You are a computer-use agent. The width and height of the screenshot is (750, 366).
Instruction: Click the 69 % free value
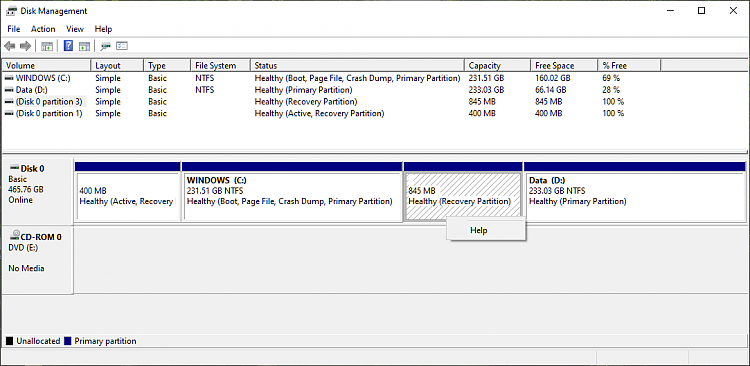[611, 78]
